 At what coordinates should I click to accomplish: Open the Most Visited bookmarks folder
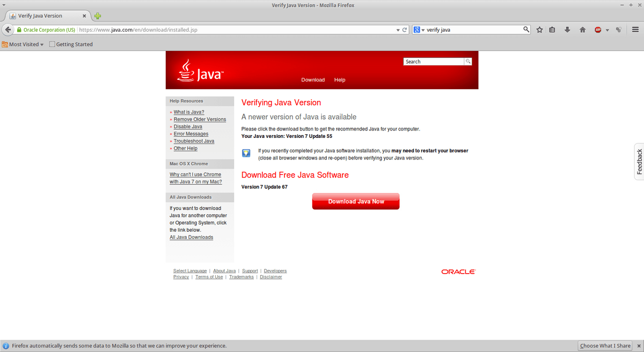pyautogui.click(x=23, y=45)
